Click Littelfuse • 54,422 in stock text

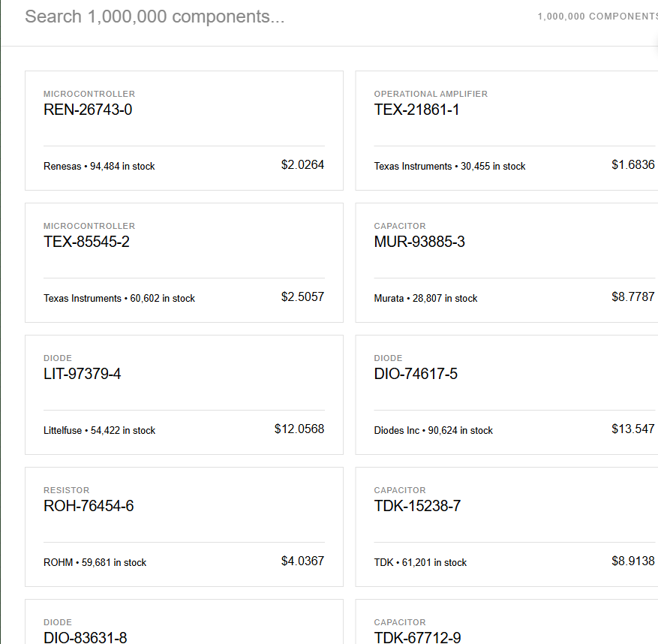click(100, 430)
